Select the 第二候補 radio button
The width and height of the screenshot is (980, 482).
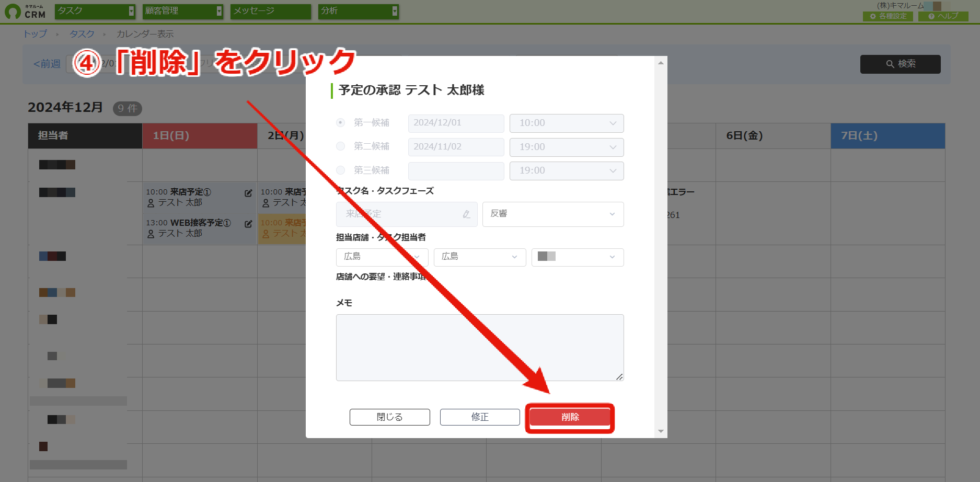pyautogui.click(x=341, y=146)
